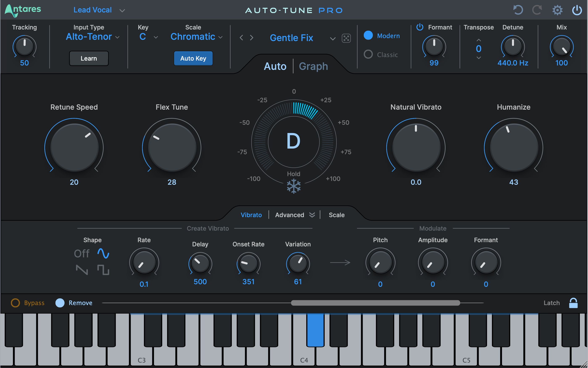Toggle the Latch lock icon
Image resolution: width=588 pixels, height=368 pixels.
(x=573, y=303)
